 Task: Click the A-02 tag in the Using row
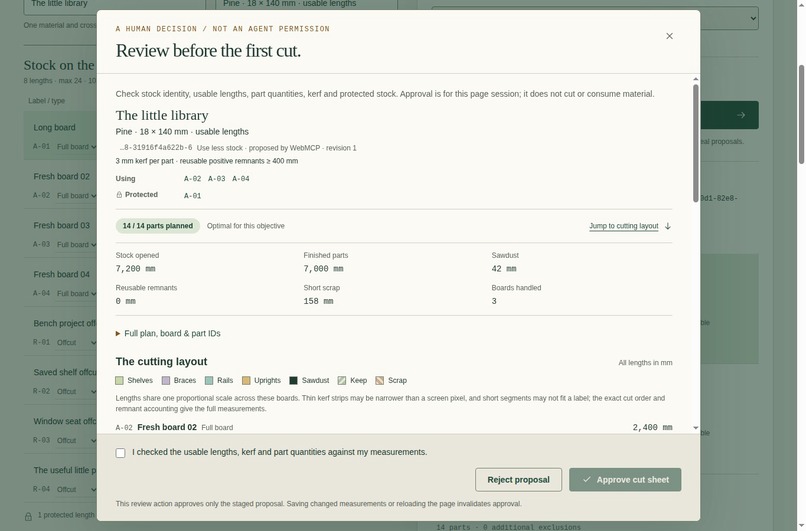tap(193, 179)
